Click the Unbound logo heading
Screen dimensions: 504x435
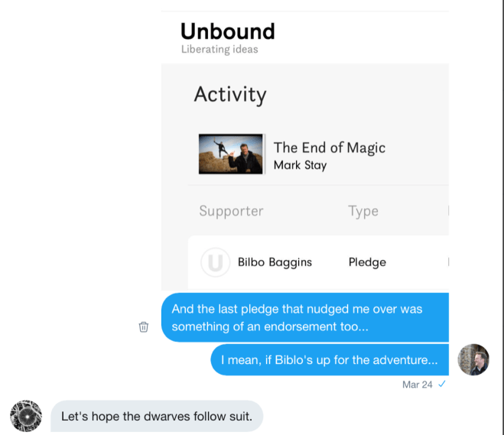(x=228, y=31)
